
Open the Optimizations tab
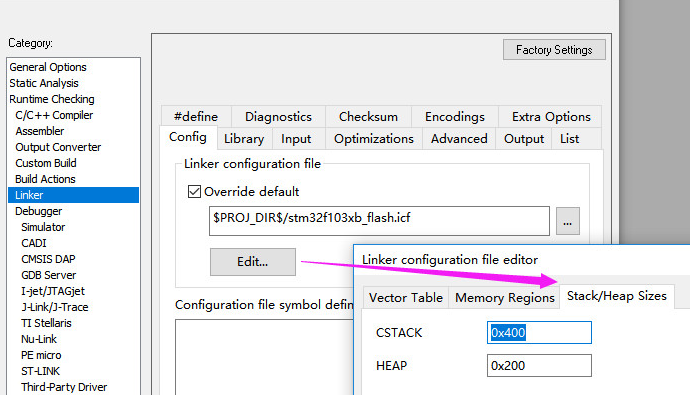[x=374, y=139]
